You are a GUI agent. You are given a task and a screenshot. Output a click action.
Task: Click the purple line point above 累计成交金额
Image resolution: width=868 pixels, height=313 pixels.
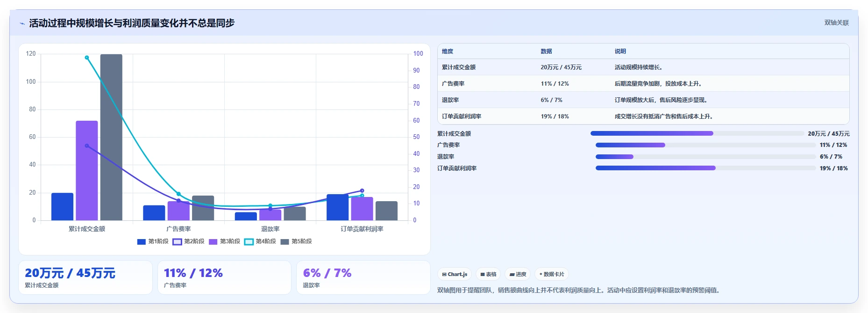(87, 146)
